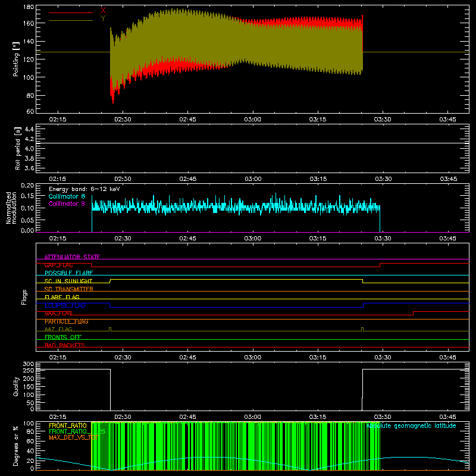Click the olive flag pulse near 03:25

(362, 330)
